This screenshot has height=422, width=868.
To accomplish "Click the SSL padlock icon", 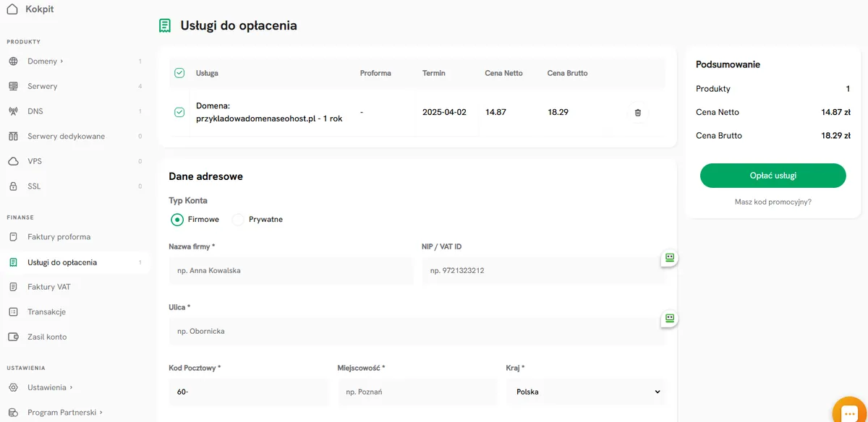I will tap(13, 186).
